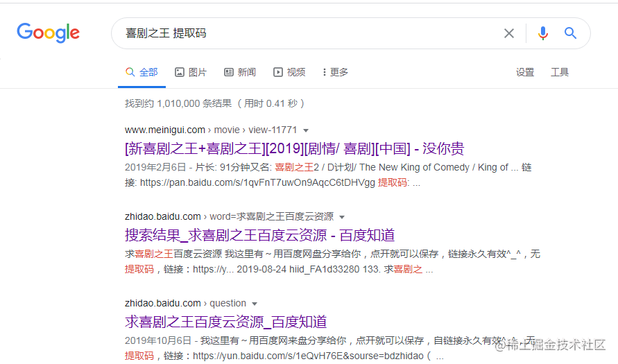Submit search with magnifier icon
Image resolution: width=618 pixels, height=364 pixels.
coord(570,33)
